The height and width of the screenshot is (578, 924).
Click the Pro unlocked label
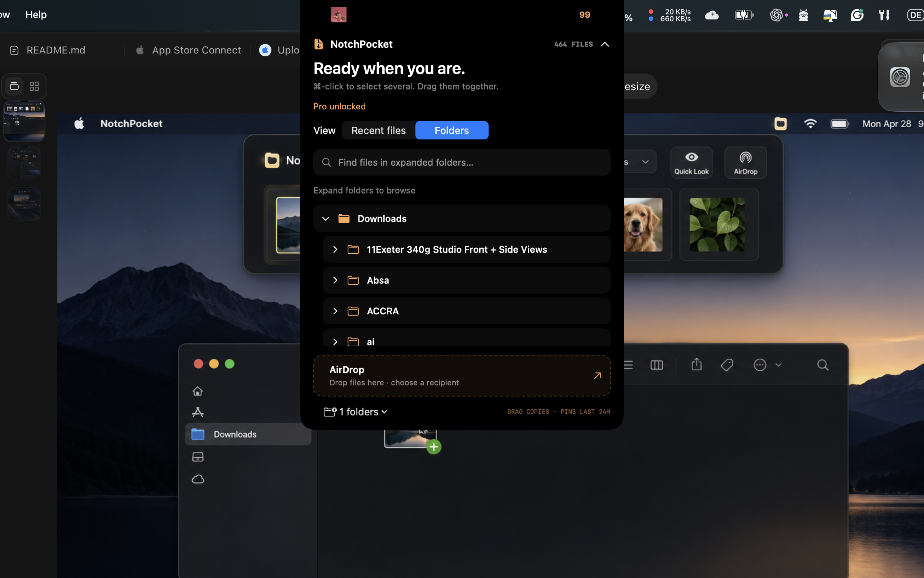(339, 106)
